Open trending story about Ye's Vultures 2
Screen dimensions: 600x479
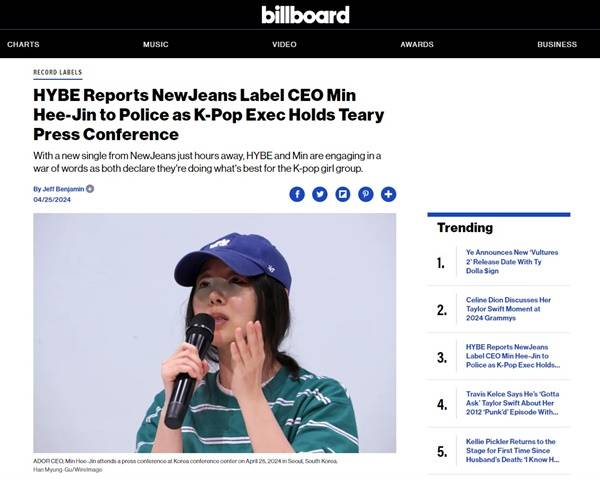pyautogui.click(x=512, y=262)
